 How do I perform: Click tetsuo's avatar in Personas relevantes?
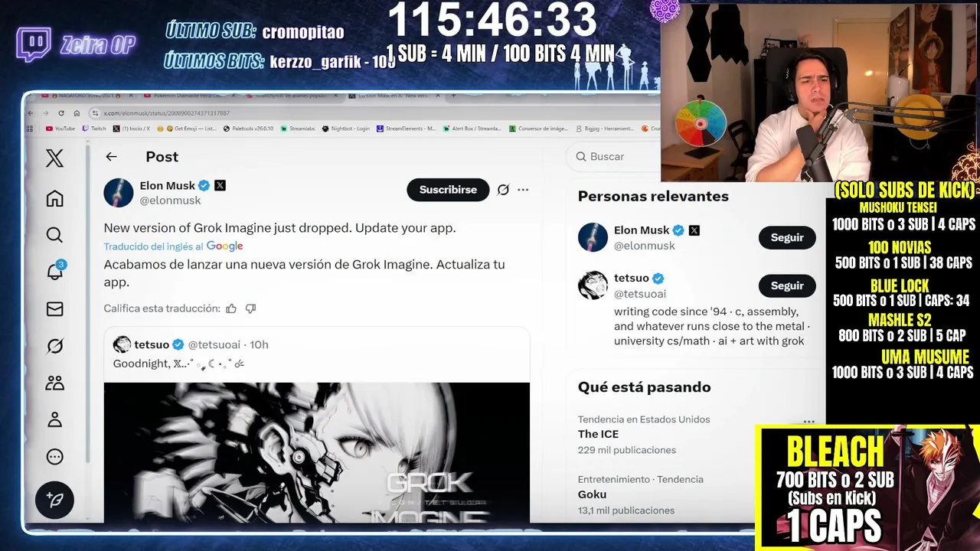point(593,285)
